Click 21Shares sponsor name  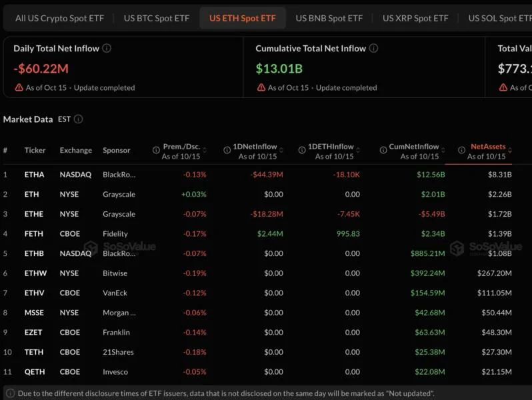118,352
